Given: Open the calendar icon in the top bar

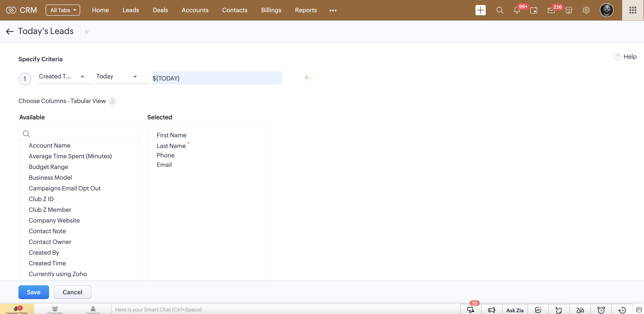Looking at the screenshot, I should point(534,10).
